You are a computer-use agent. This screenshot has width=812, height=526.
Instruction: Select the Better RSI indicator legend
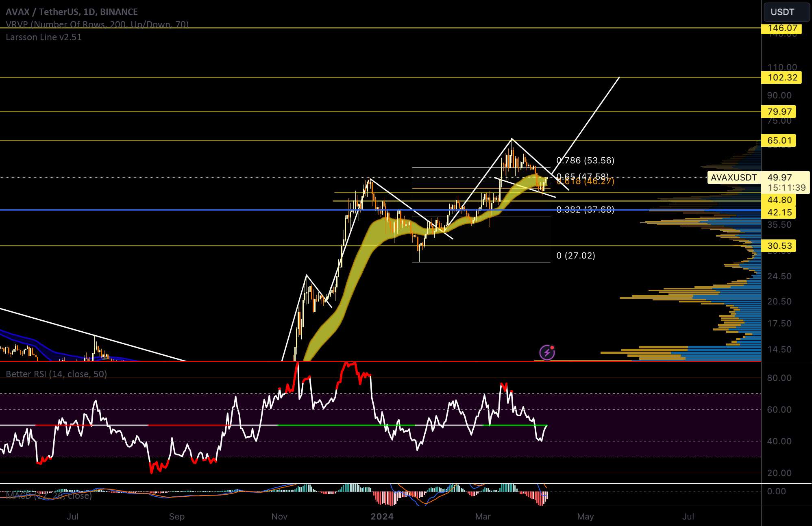coord(56,374)
